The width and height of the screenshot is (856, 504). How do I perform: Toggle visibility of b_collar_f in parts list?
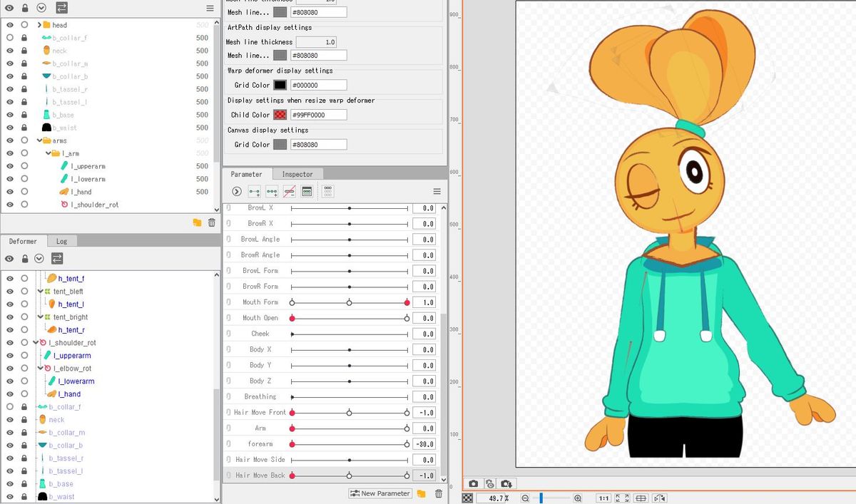tap(10, 38)
